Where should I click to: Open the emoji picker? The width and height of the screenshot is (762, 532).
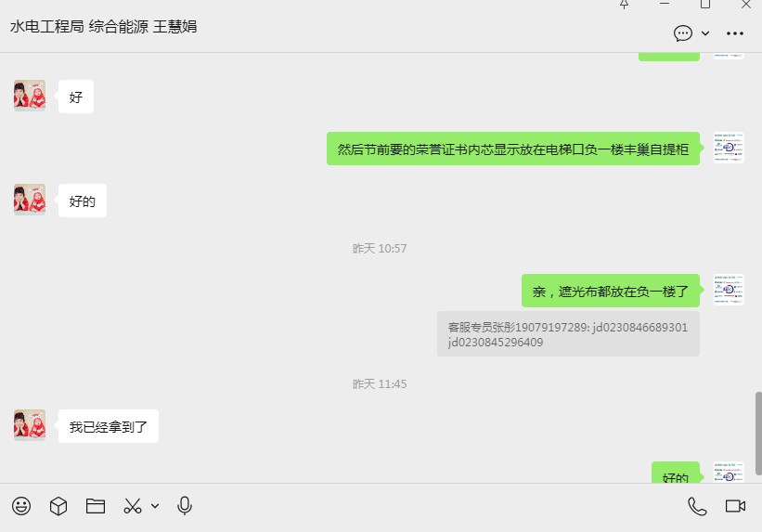[21, 506]
